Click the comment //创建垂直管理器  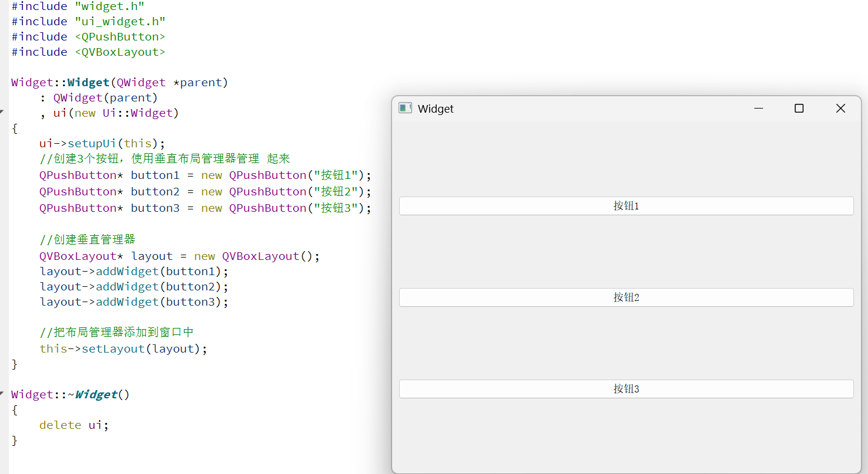pos(88,239)
